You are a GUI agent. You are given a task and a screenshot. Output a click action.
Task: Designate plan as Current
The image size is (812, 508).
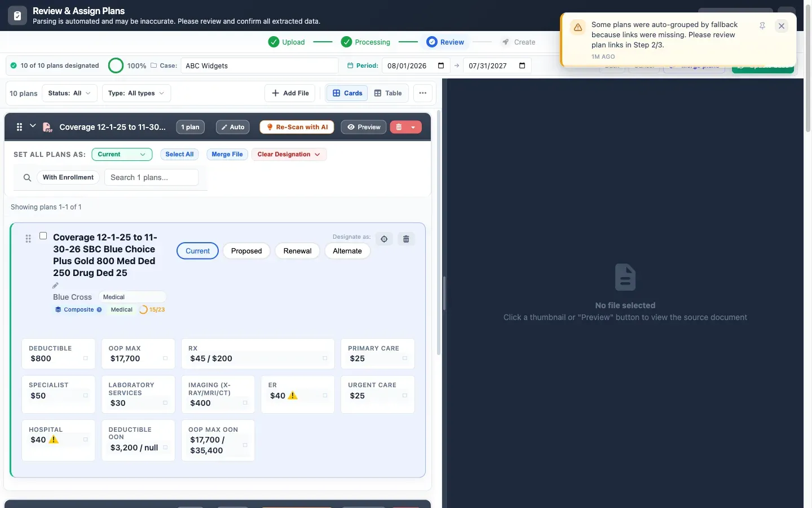click(197, 251)
